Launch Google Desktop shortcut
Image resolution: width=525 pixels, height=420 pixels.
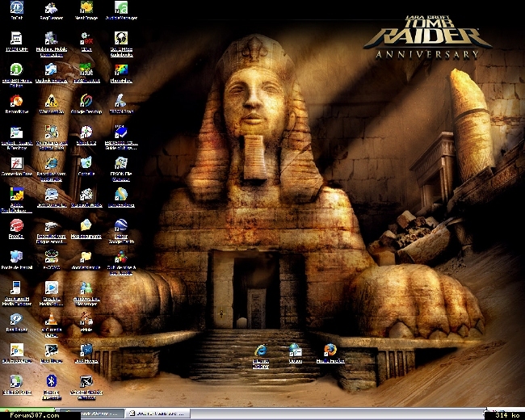(86, 104)
